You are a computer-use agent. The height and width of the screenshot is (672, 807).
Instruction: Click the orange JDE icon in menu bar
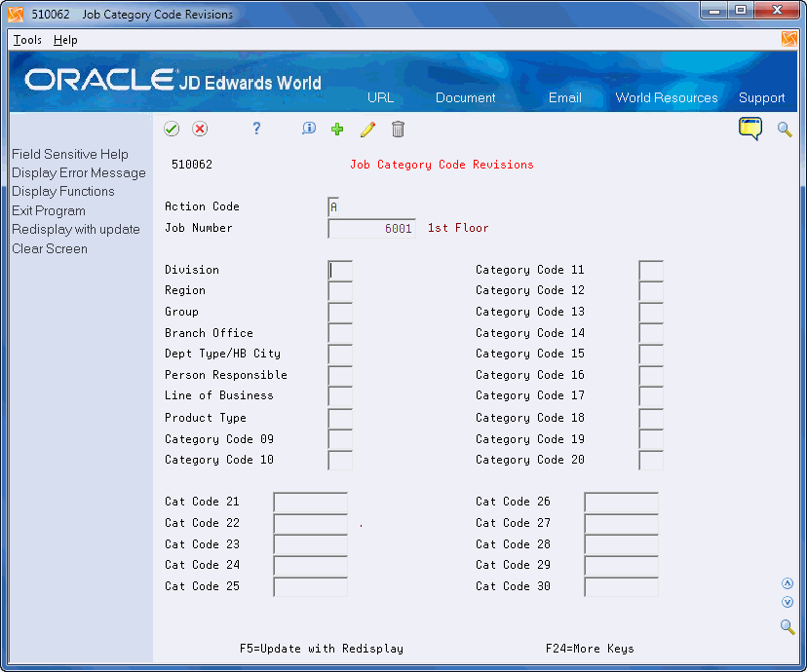coord(788,39)
